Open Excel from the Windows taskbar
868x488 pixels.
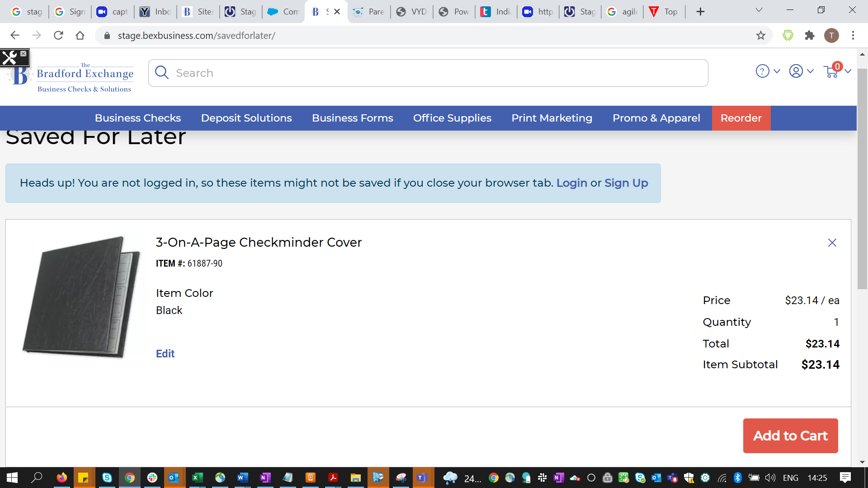197,478
